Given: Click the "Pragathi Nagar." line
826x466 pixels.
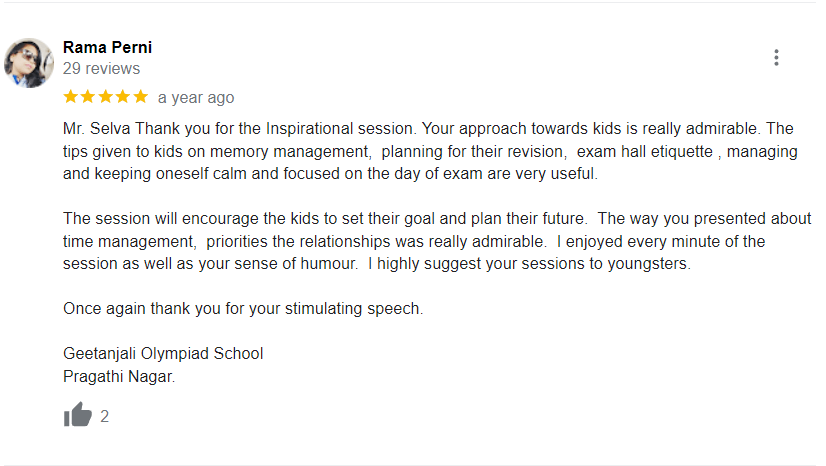Looking at the screenshot, I should 119,376.
